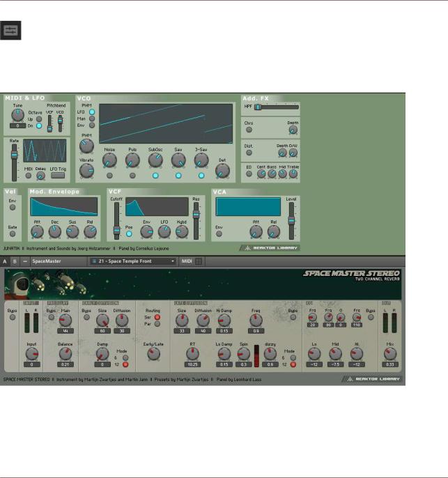This screenshot has height=478, width=448.
Task: Click the Vibrato knob
Action: (86, 171)
